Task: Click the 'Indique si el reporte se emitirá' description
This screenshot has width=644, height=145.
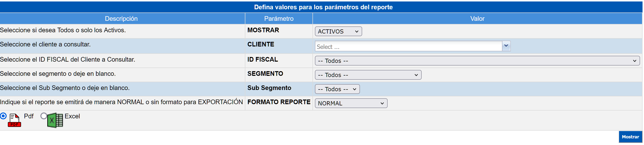Action: tap(121, 102)
